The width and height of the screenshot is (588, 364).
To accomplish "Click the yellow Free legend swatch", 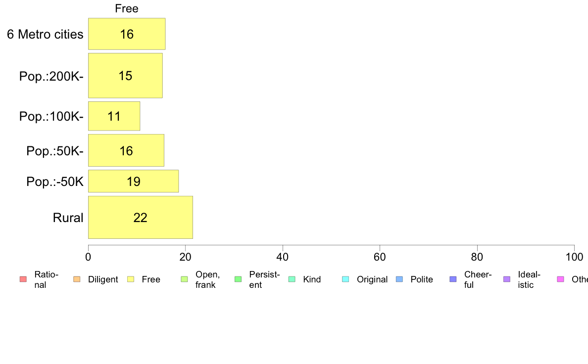I will 131,279.
